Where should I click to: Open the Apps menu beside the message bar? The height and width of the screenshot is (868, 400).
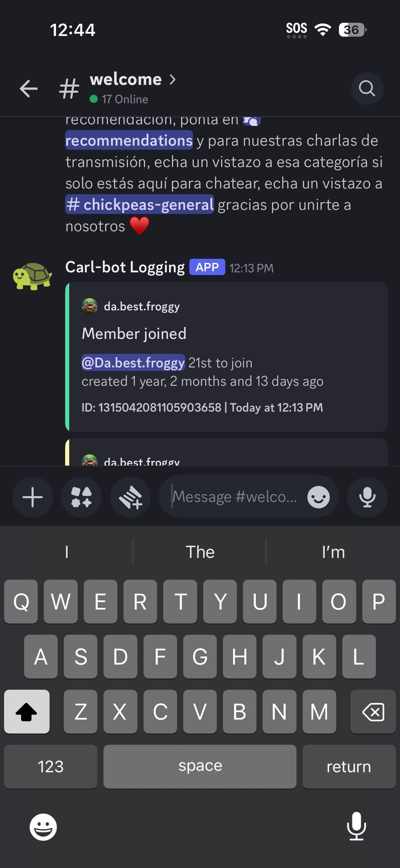[x=81, y=497]
